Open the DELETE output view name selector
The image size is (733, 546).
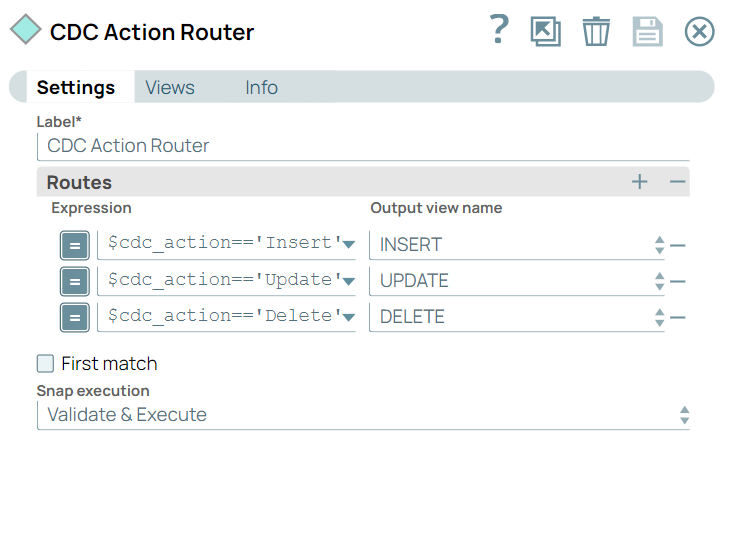pos(517,317)
